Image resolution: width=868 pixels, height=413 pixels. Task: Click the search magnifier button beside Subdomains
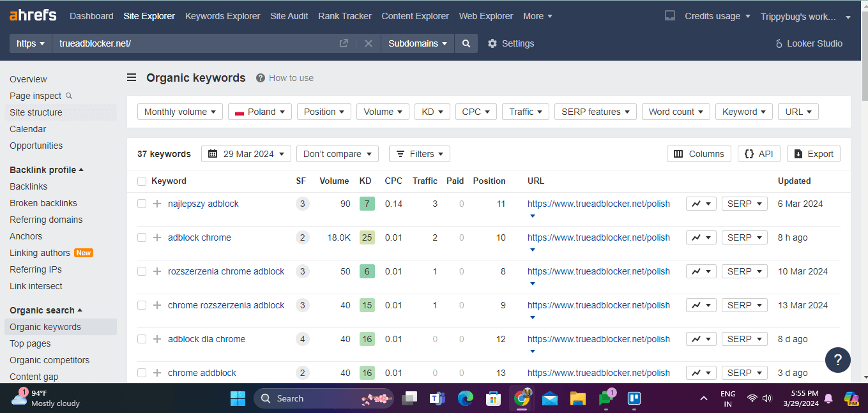(466, 43)
